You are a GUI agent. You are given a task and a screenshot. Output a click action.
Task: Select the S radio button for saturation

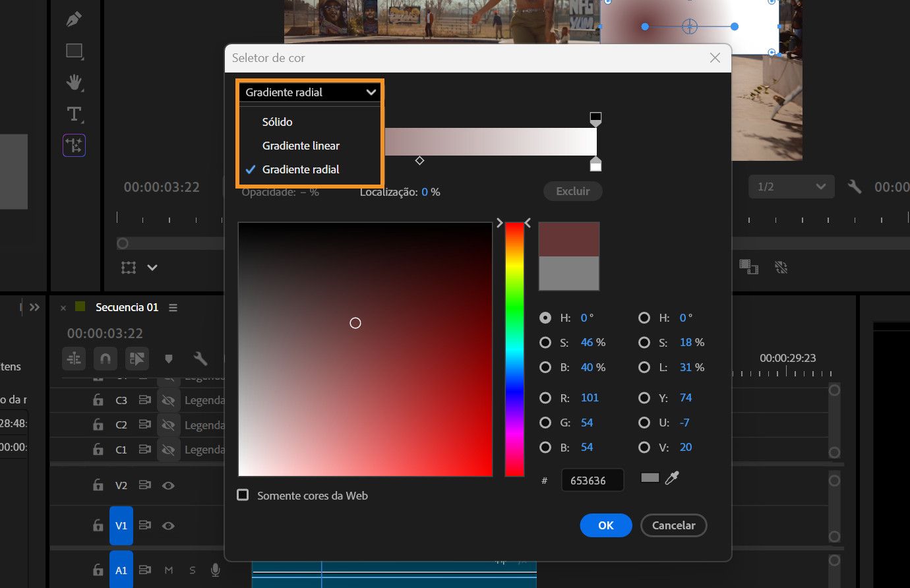pos(545,342)
